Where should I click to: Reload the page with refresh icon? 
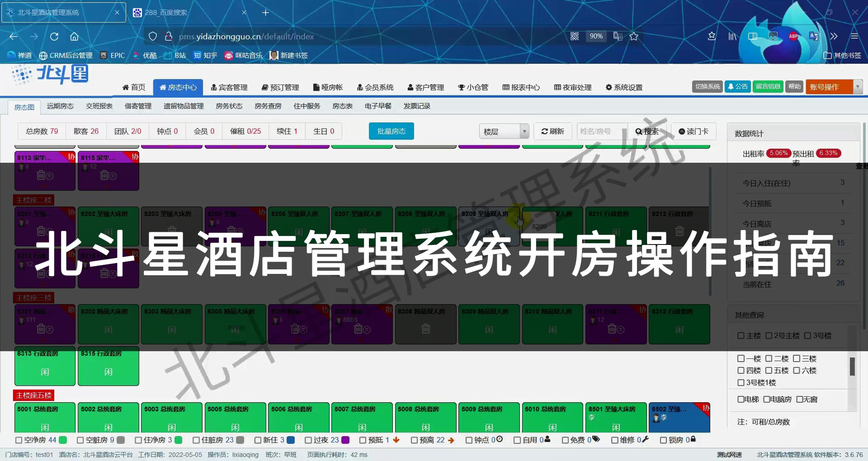[x=54, y=37]
